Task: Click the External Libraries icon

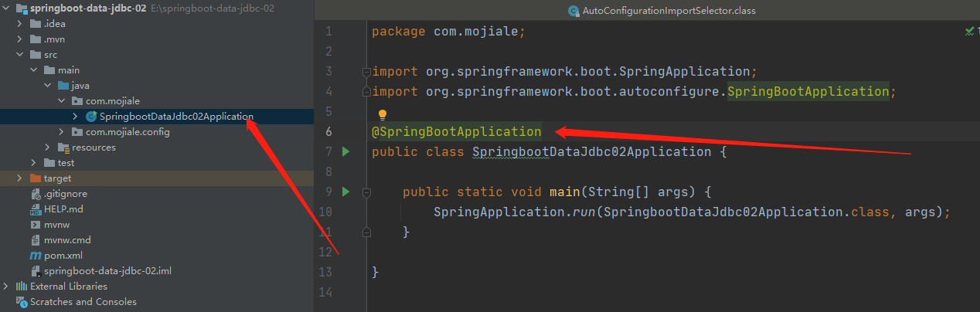Action: pos(22,287)
